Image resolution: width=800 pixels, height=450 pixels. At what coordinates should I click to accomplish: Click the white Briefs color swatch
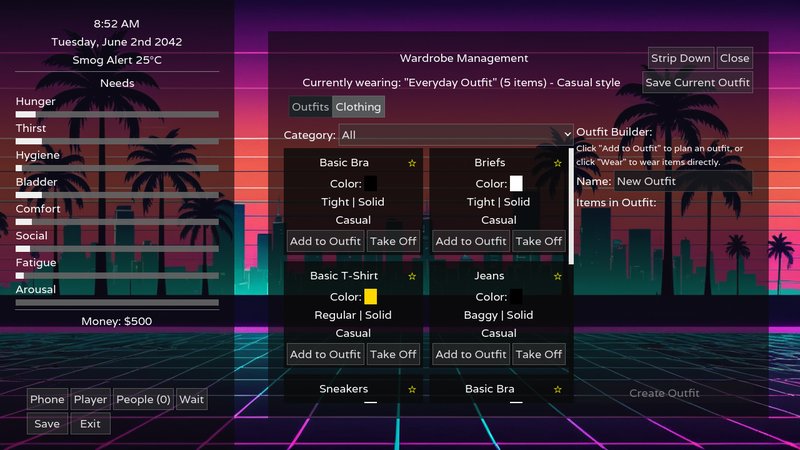click(516, 184)
